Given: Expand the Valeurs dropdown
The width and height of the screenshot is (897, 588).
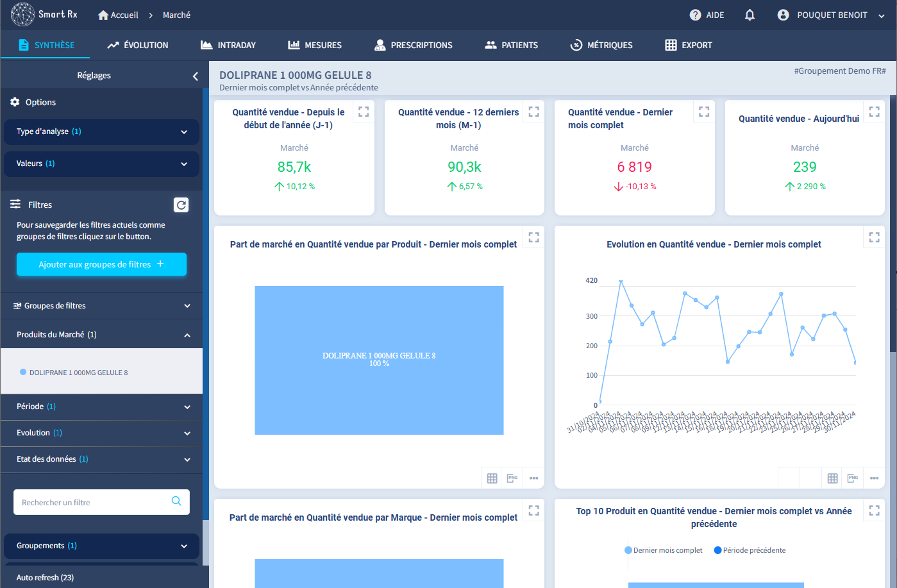Looking at the screenshot, I should (x=101, y=164).
